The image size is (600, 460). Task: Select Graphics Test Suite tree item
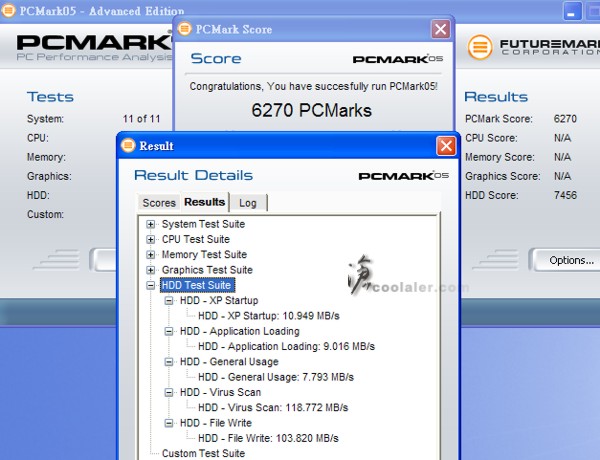pos(207,270)
